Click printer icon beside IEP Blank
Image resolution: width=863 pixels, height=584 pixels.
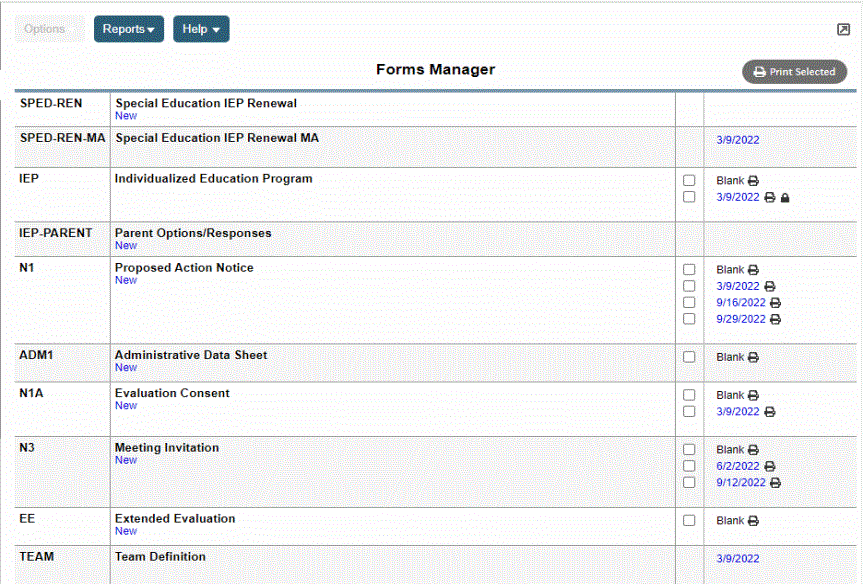pos(753,181)
